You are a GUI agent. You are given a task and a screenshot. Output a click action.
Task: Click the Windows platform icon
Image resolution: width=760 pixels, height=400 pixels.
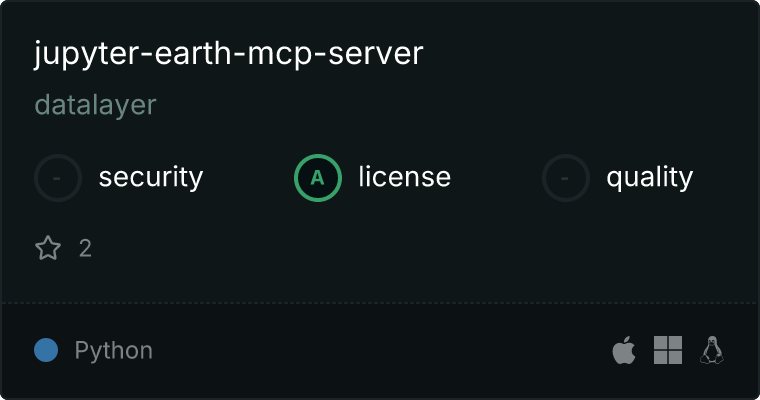(x=668, y=350)
